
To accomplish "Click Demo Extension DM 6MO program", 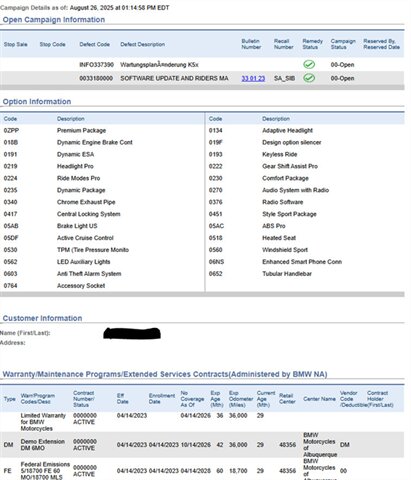I will (42, 445).
